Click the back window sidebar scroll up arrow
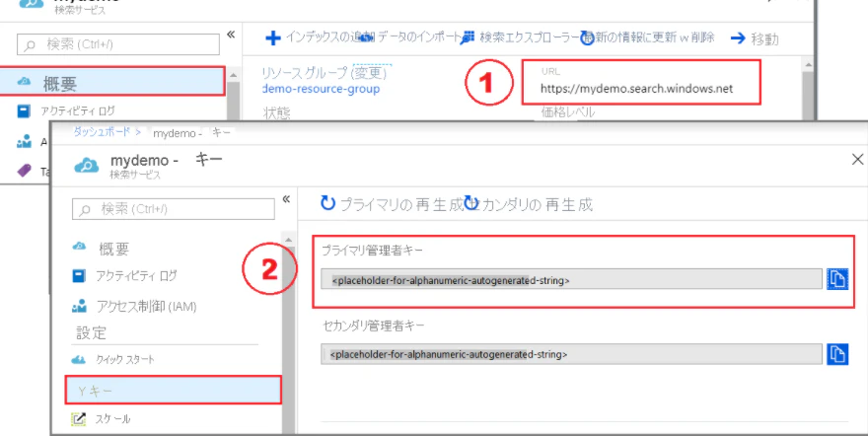This screenshot has height=436, width=868. [233, 74]
